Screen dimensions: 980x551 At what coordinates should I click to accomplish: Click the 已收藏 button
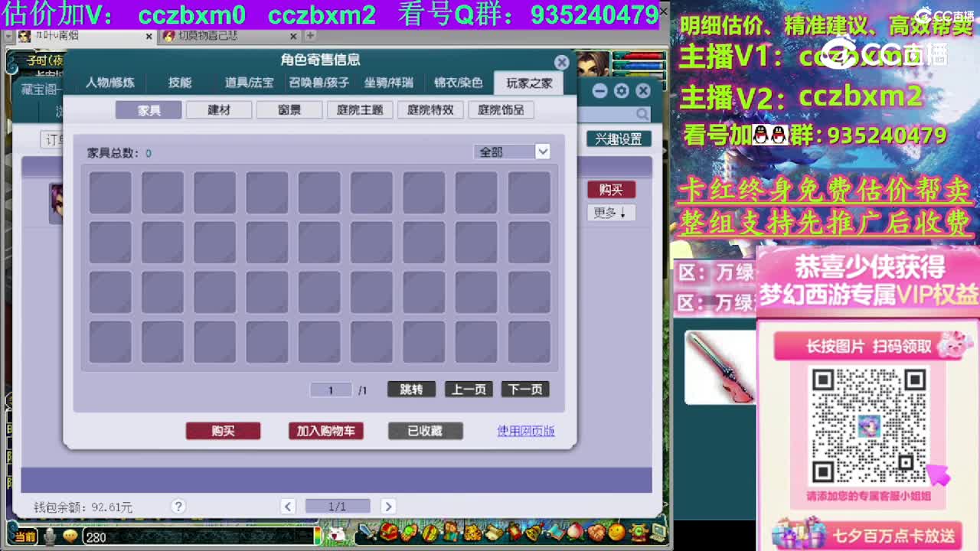click(425, 431)
